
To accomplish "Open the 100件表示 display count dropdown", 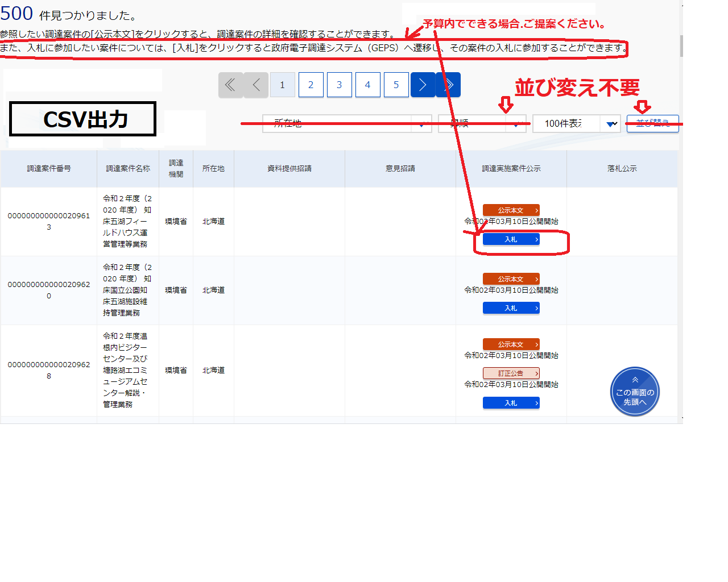I will tap(576, 123).
